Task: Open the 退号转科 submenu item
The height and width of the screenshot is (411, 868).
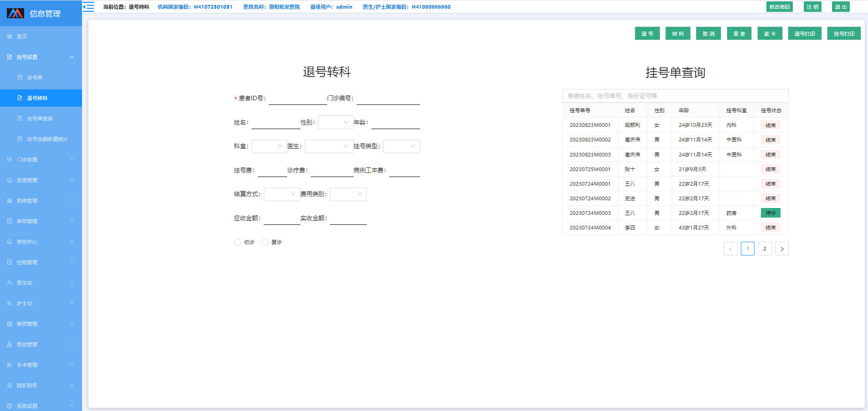Action: point(41,98)
